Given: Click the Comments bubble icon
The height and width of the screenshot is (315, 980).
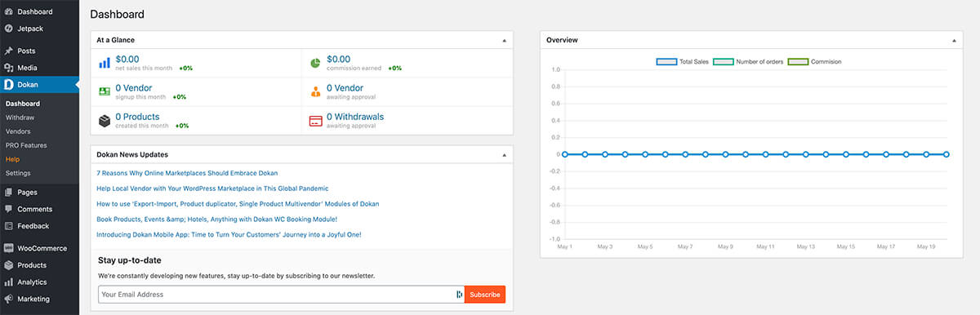Looking at the screenshot, I should [x=8, y=209].
